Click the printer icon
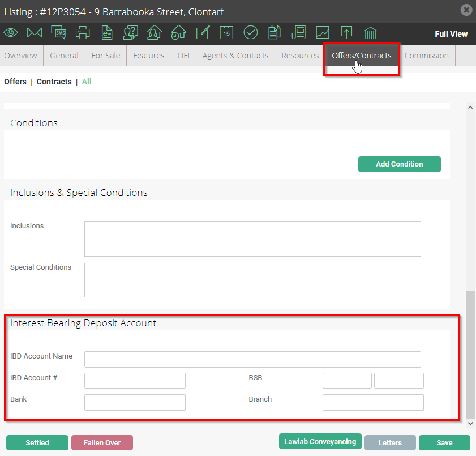Image resolution: width=476 pixels, height=456 pixels. coord(83,32)
